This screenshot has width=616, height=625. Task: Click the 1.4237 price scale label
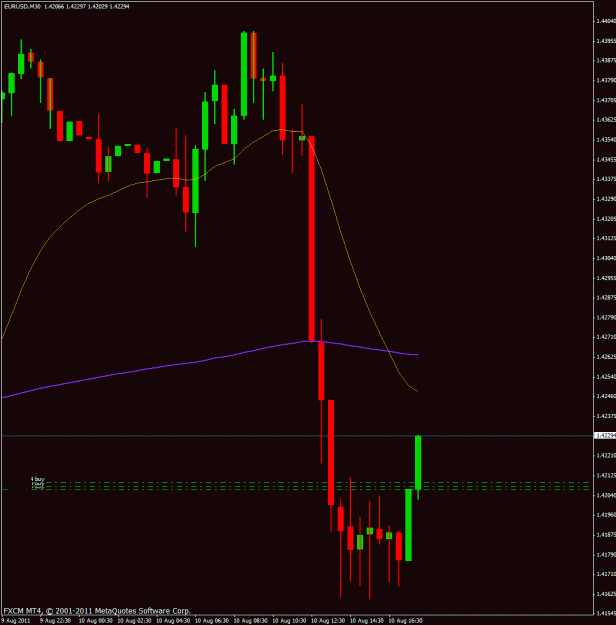coord(606,416)
